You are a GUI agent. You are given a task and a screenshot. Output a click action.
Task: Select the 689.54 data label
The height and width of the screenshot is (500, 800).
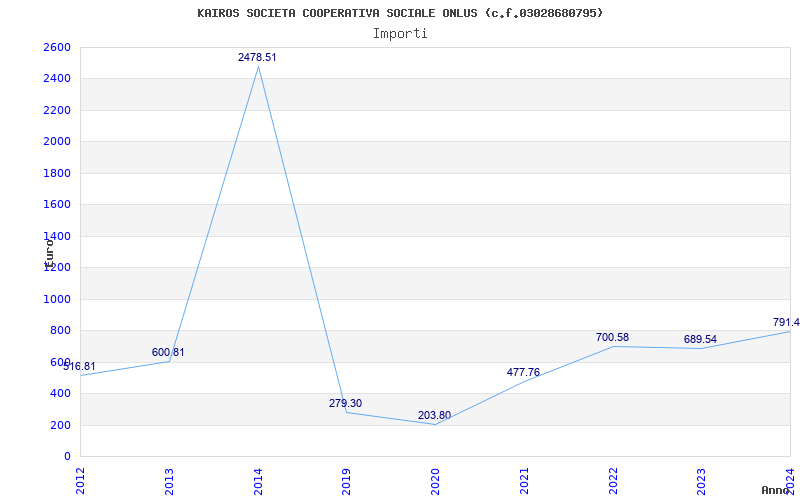click(700, 339)
